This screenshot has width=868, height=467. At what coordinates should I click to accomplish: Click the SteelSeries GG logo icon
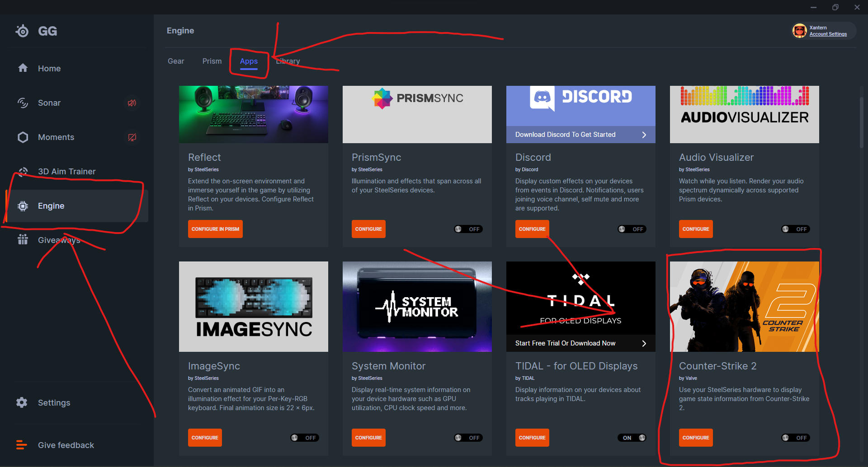(22, 31)
